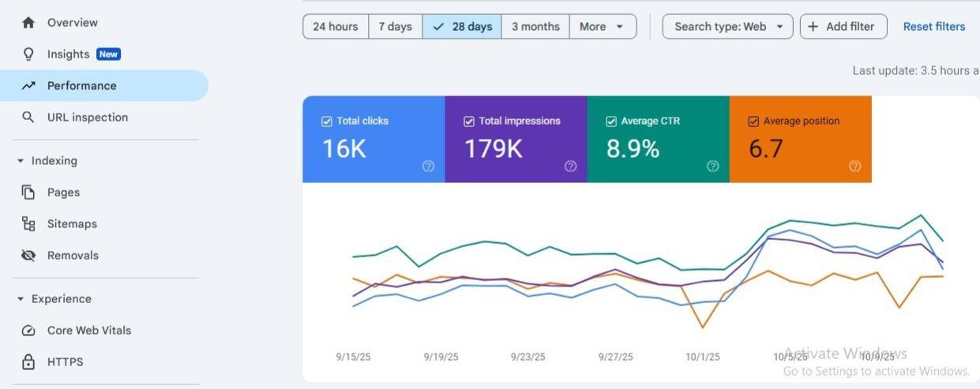Uncheck the Total clicks checkbox

(326, 122)
